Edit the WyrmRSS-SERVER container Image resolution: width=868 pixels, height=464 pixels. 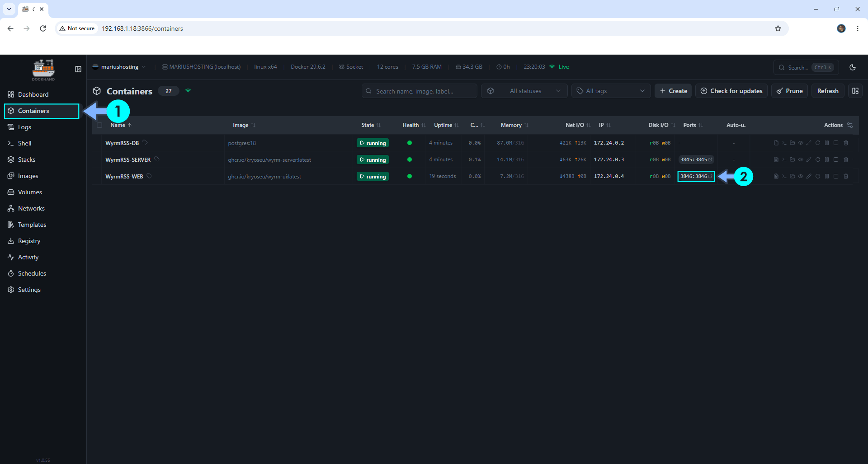(809, 159)
